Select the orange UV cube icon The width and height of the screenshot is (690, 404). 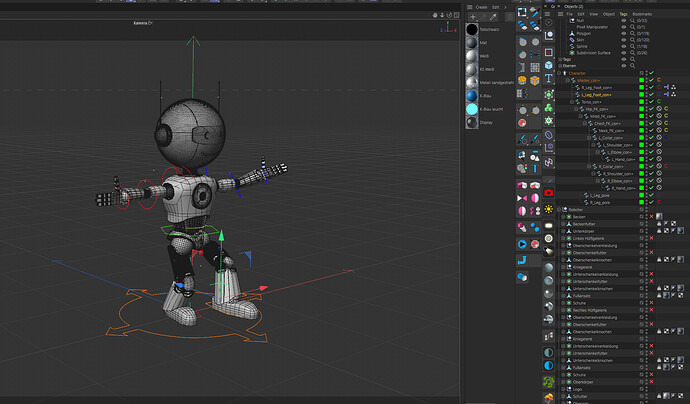point(535,81)
